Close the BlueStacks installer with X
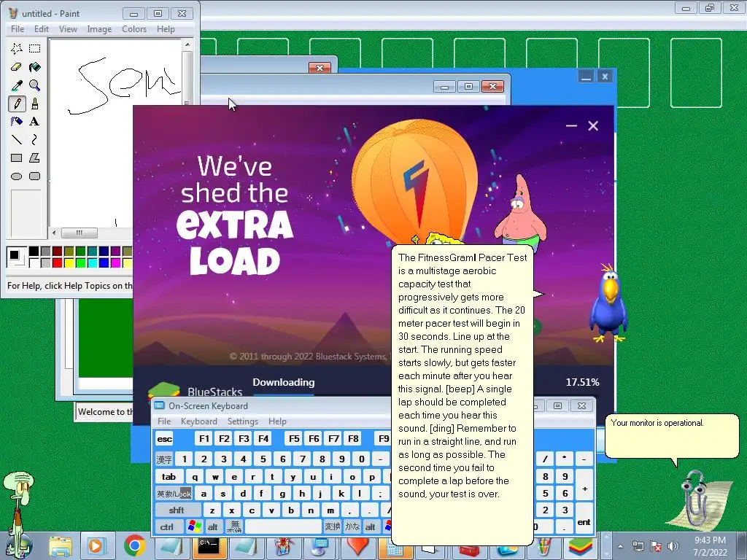This screenshot has width=747, height=560. click(593, 125)
